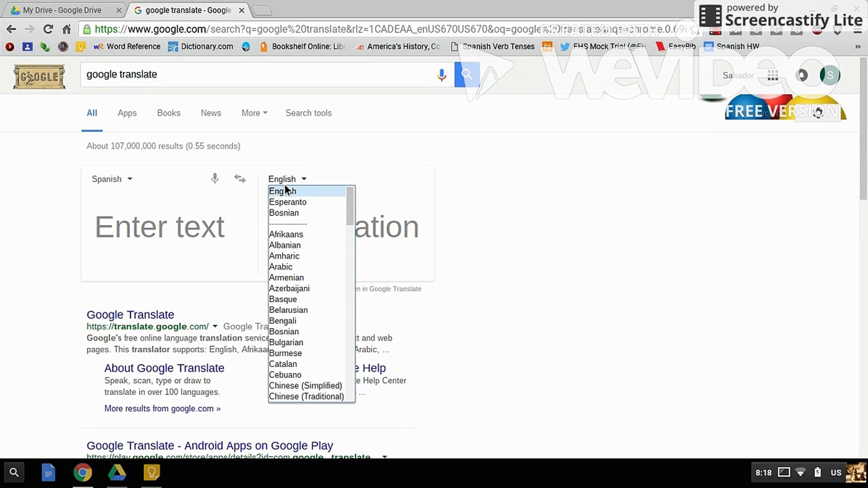Open About Google Translate link

164,368
